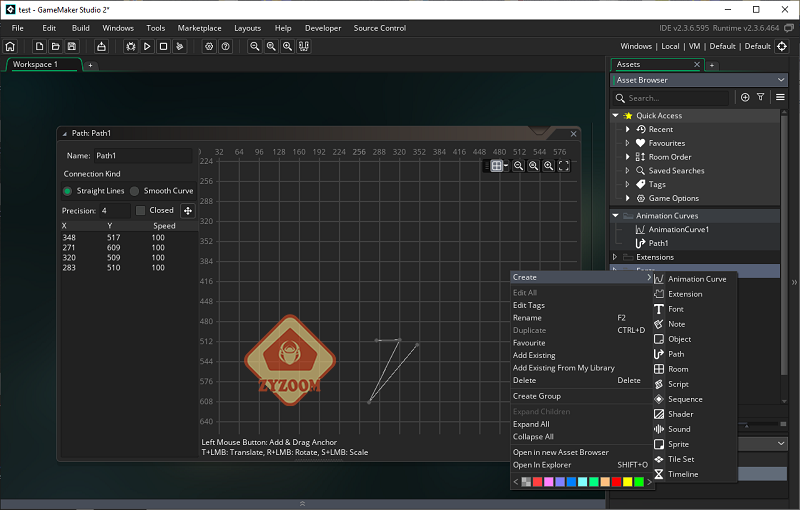This screenshot has height=510, width=800.
Task: Click the toolbar Zoom In magnifier
Action: 288,46
